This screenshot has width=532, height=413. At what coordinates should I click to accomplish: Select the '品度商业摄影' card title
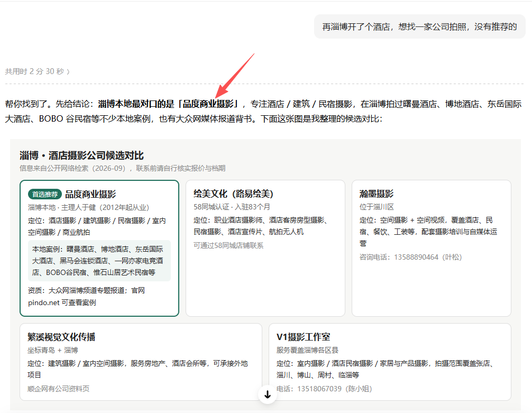tap(90, 194)
